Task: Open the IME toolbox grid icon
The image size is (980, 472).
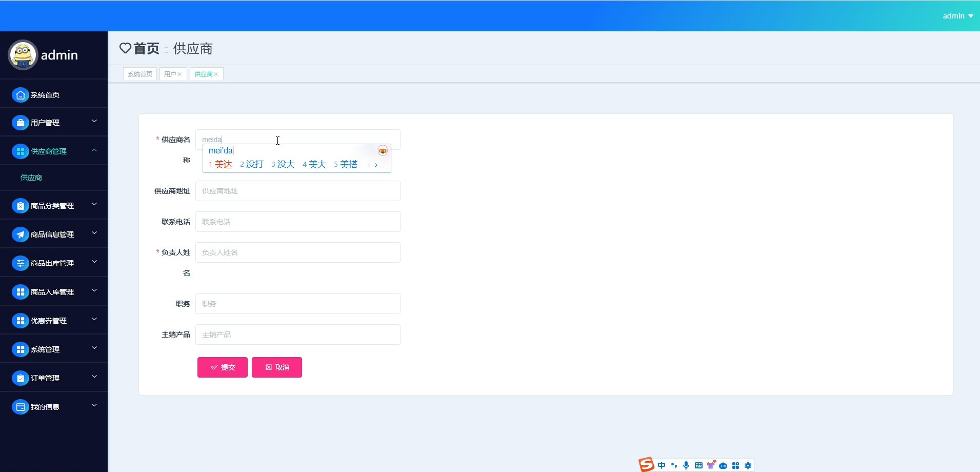Action: coord(735,465)
